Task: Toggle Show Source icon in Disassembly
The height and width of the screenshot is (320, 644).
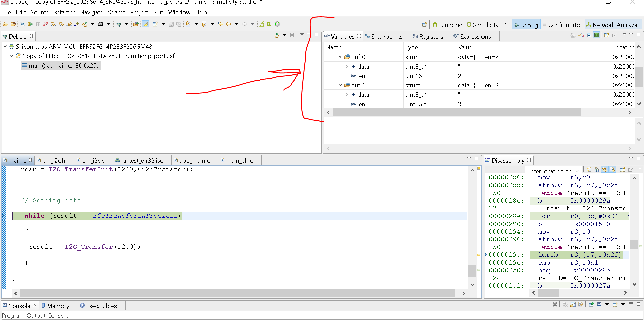Action: 612,169
